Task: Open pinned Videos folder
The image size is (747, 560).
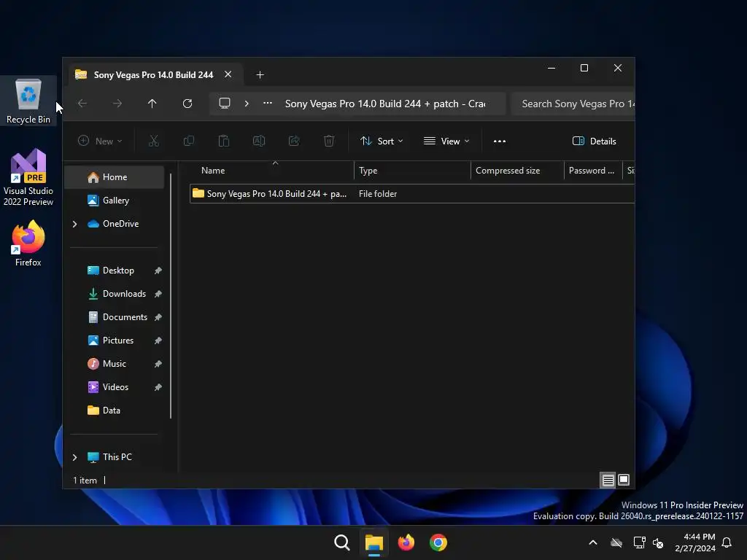Action: click(115, 387)
